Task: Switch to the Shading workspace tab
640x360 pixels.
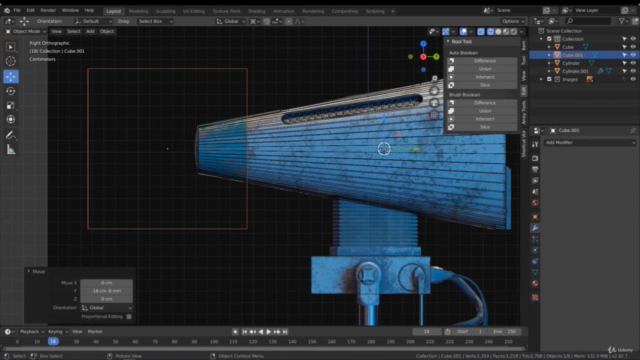Action: (257, 11)
